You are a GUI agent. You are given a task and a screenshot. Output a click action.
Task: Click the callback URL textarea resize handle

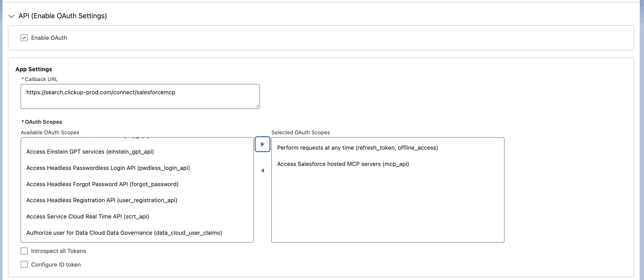[x=257, y=106]
